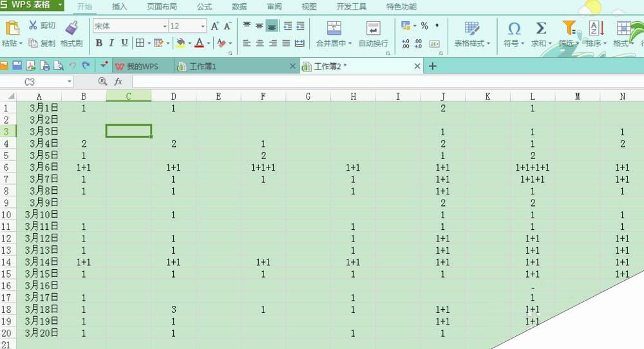Click the Merge and Center (合并居中) icon
Image resolution: width=644 pixels, height=349 pixels.
pos(334,28)
